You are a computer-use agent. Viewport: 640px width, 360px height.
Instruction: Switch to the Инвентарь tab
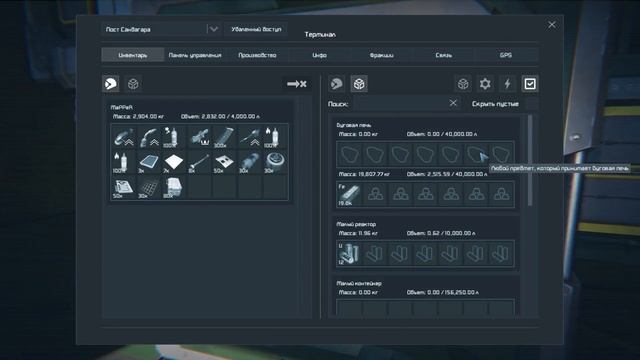[x=133, y=55]
